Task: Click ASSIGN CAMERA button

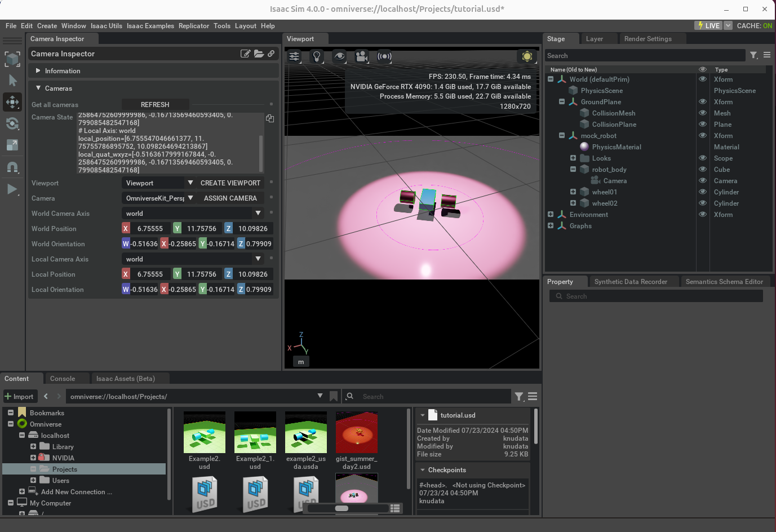Action: tap(230, 198)
